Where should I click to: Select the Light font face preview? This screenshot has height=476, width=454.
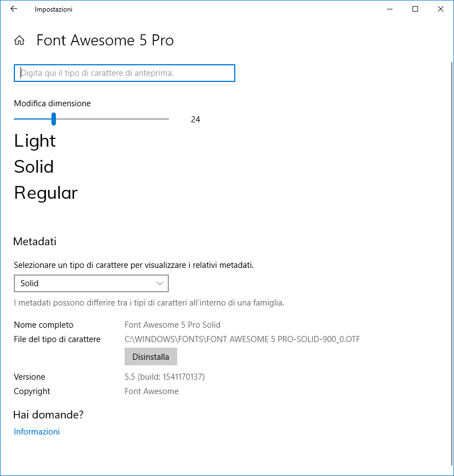(x=34, y=141)
